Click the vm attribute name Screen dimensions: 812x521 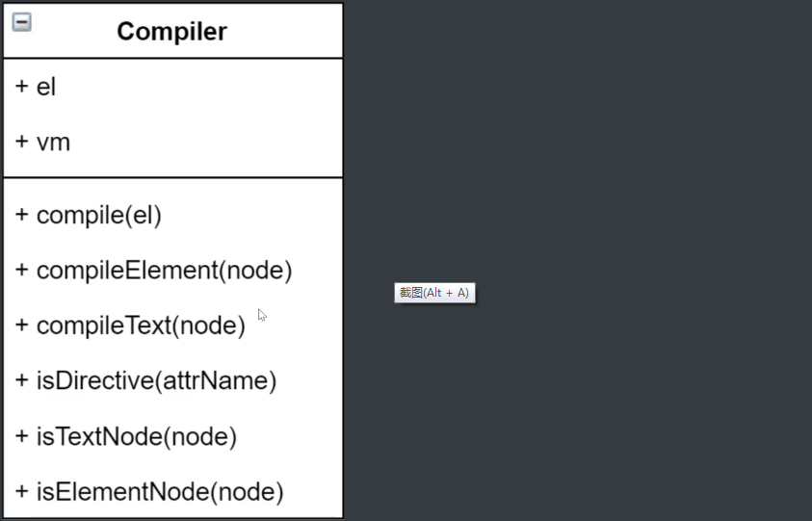[53, 143]
